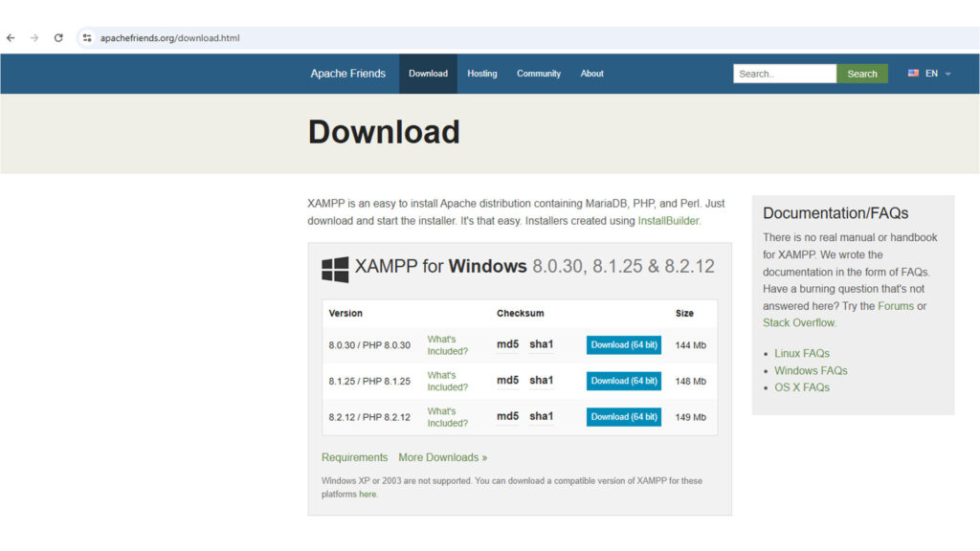The width and height of the screenshot is (980, 551).
Task: Select the Download navigation tab
Action: coord(428,73)
